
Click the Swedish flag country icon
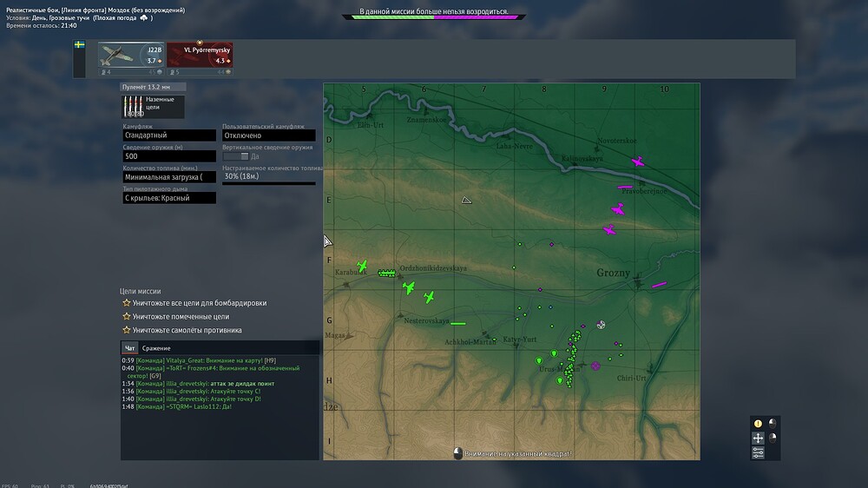pos(80,44)
